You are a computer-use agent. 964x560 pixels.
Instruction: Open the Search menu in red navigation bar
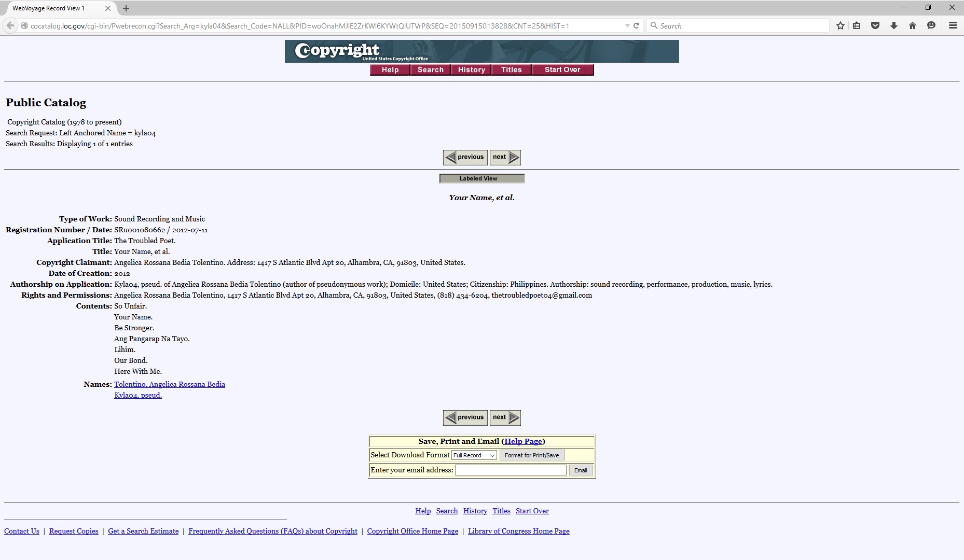tap(430, 70)
